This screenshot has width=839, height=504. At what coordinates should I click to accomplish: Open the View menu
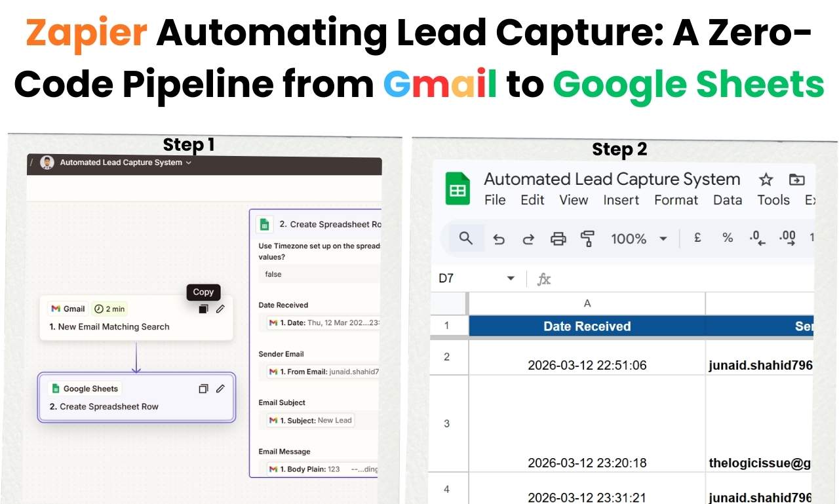574,200
